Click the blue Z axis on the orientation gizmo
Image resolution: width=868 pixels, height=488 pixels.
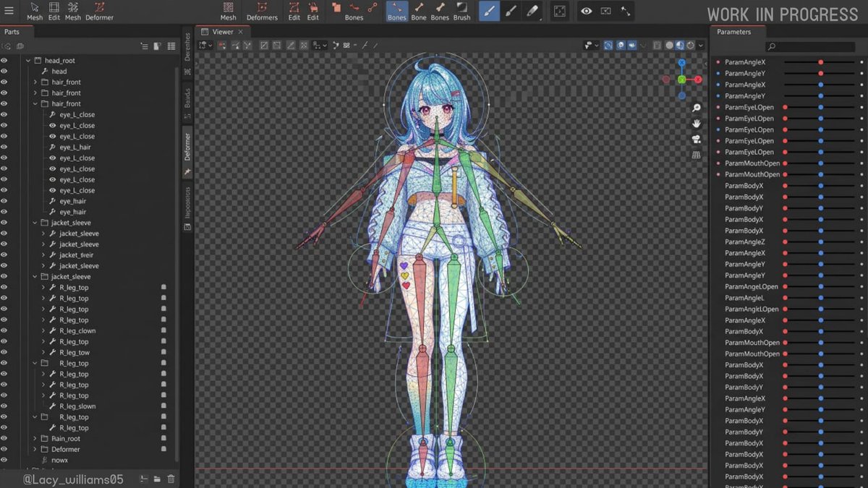[x=681, y=63]
